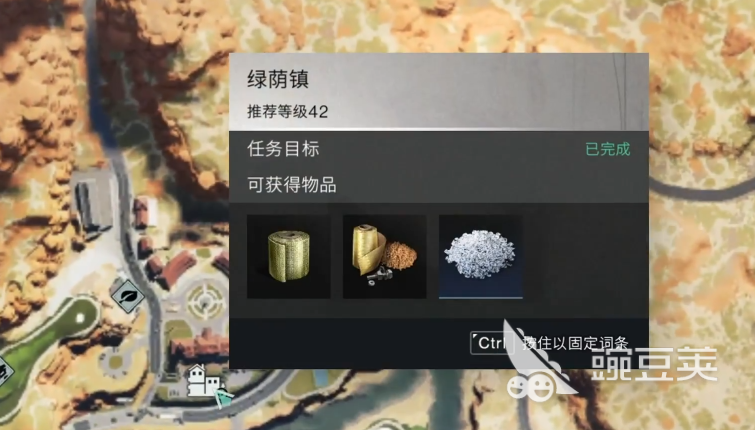The width and height of the screenshot is (755, 430).
Task: Click the 绿荫镇 location title
Action: point(278,79)
